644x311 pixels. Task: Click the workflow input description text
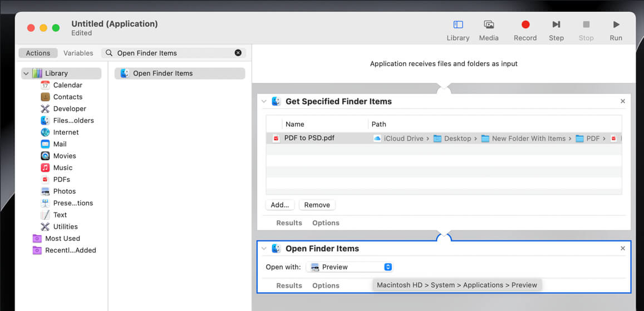coord(444,63)
